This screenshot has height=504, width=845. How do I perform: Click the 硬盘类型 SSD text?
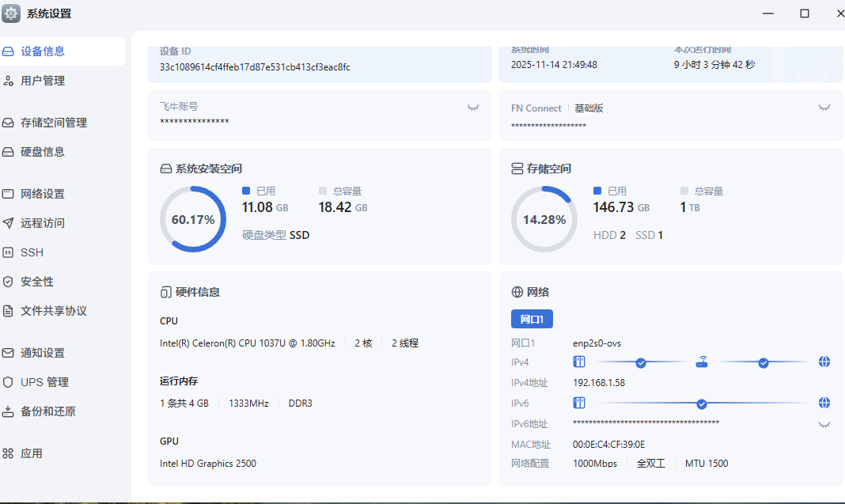(x=276, y=235)
